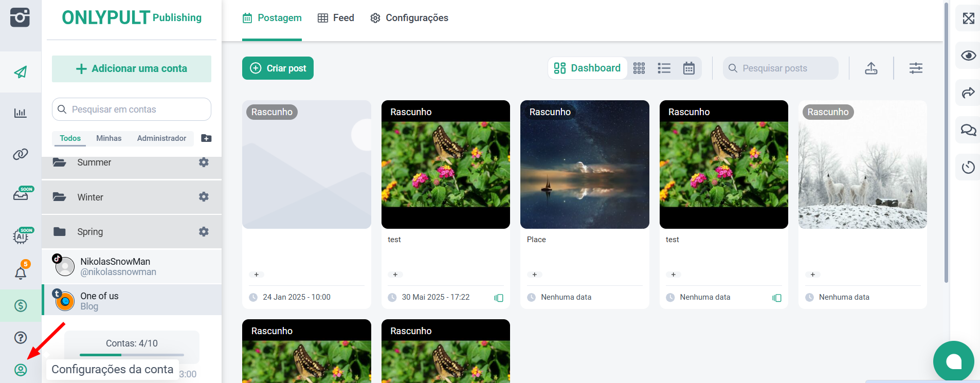
Task: Click the upload posts icon
Action: pyautogui.click(x=871, y=68)
